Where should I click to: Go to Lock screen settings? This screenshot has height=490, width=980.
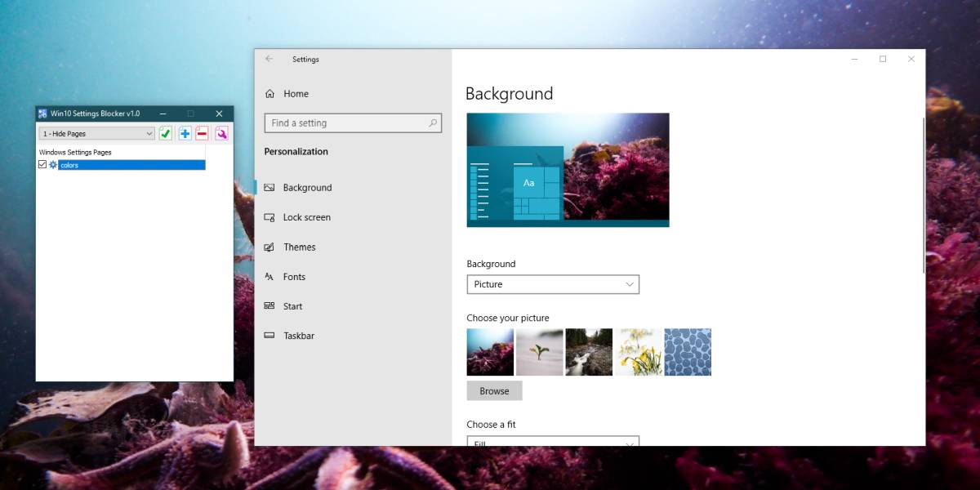click(353, 217)
